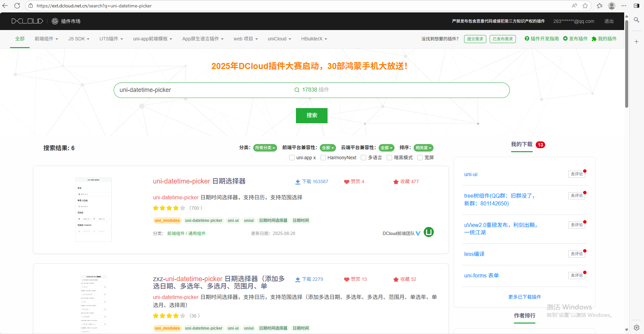This screenshot has height=334, width=644.
Task: Enable the HarmonyNext checkbox
Action: point(323,158)
